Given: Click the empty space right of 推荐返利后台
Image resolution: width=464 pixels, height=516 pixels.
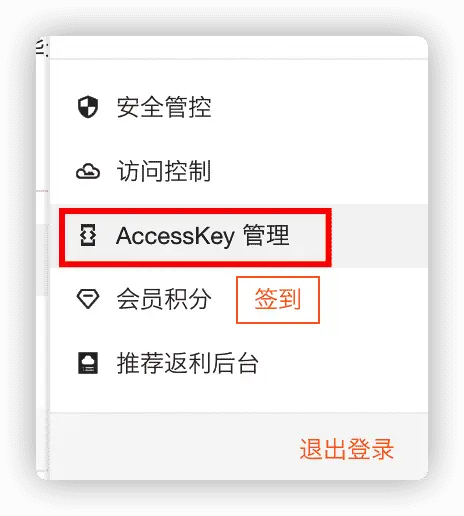Looking at the screenshot, I should (x=343, y=363).
